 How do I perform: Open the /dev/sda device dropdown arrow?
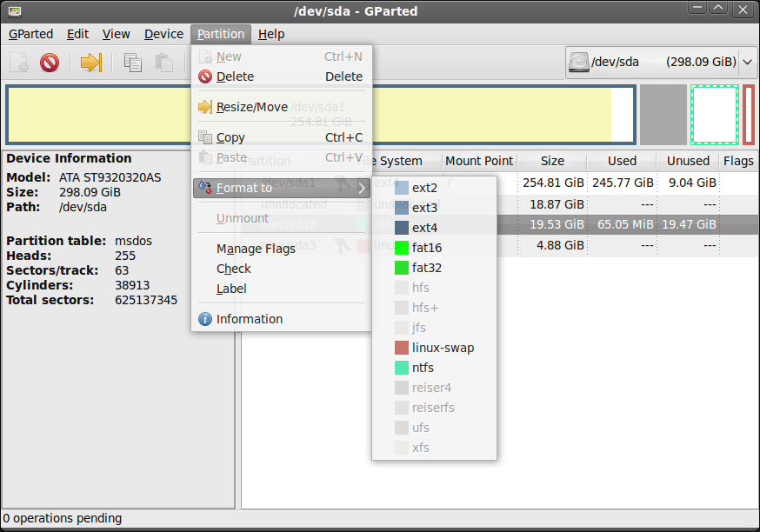(x=748, y=62)
